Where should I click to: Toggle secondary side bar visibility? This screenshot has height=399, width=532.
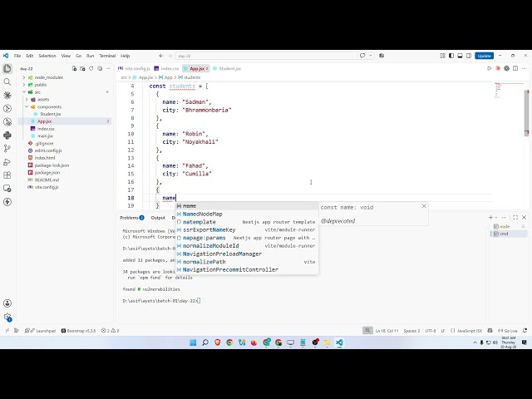click(469, 56)
